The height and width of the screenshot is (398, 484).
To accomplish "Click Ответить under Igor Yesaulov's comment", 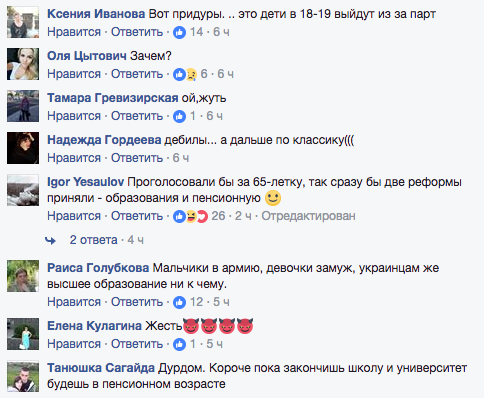I will pos(137,216).
